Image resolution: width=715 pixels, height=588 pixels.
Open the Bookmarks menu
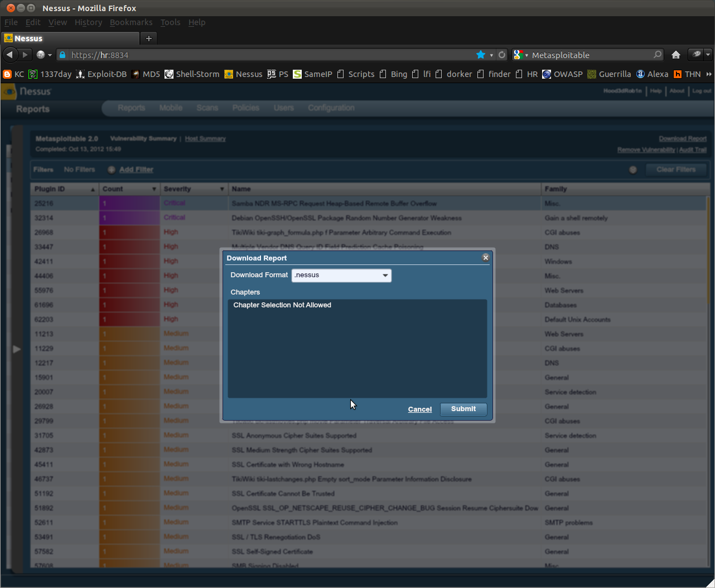pos(131,22)
